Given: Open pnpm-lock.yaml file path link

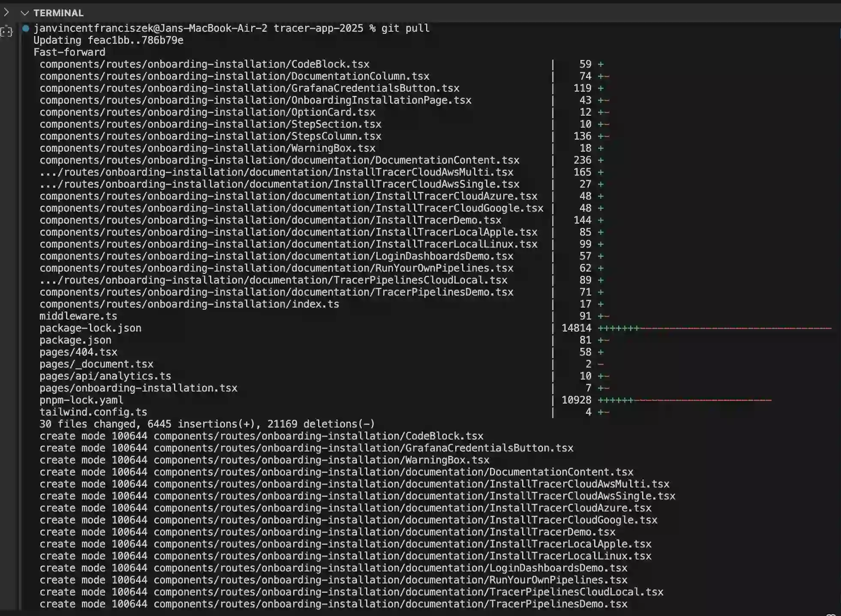Looking at the screenshot, I should coord(81,400).
